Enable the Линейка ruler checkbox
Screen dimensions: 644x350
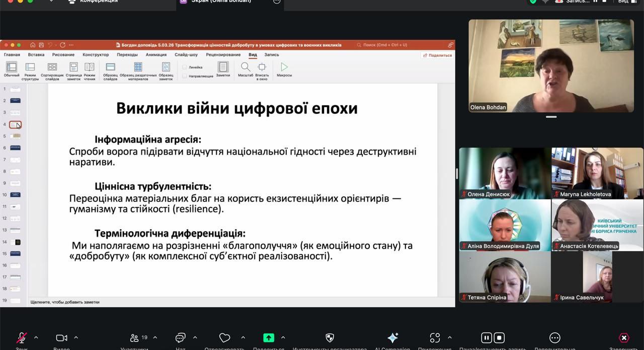185,67
